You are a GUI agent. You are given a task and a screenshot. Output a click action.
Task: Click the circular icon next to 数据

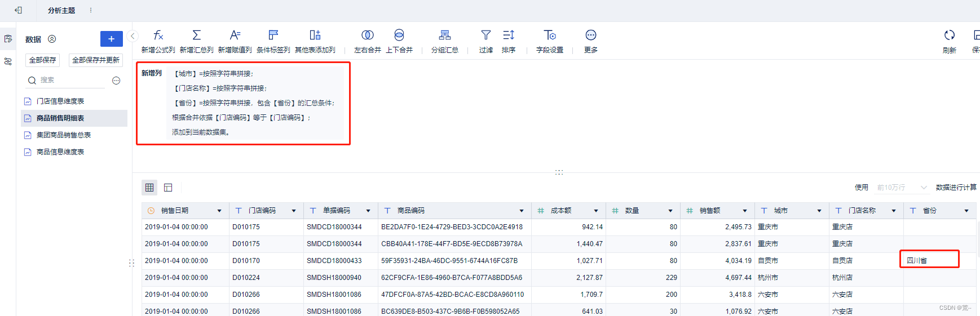[52, 39]
